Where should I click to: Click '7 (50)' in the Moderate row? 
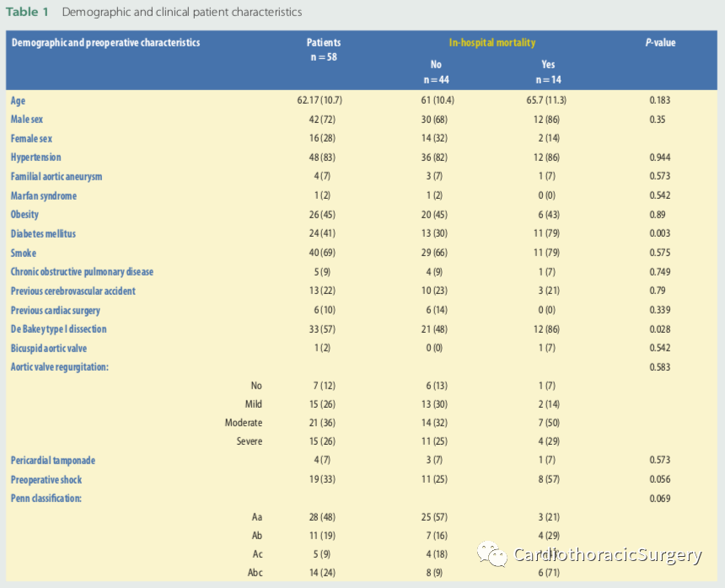click(548, 423)
